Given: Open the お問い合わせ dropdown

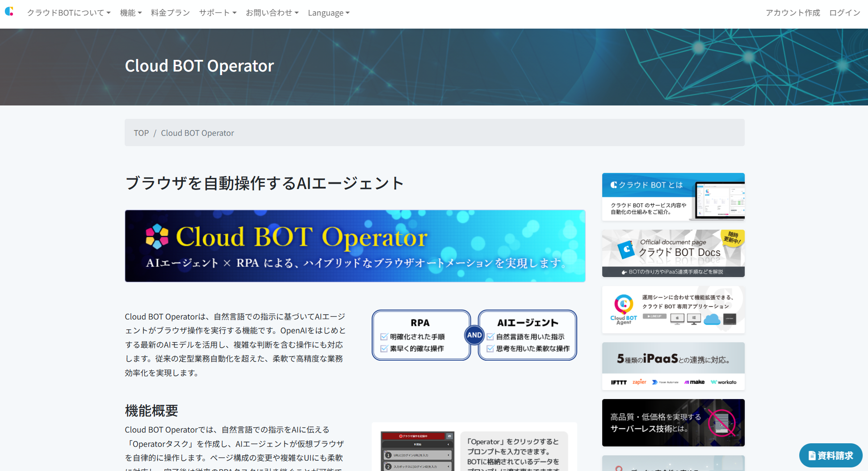Looking at the screenshot, I should click(x=272, y=13).
